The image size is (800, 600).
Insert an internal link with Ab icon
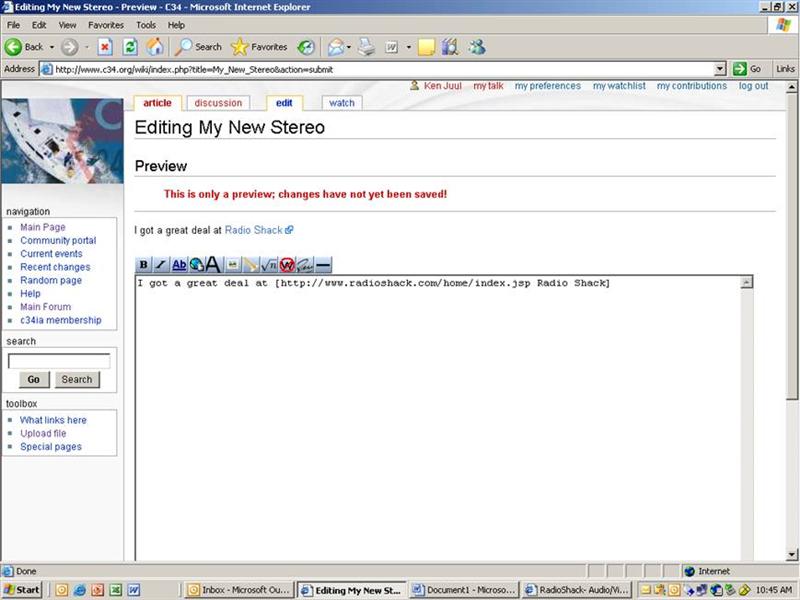pos(179,265)
